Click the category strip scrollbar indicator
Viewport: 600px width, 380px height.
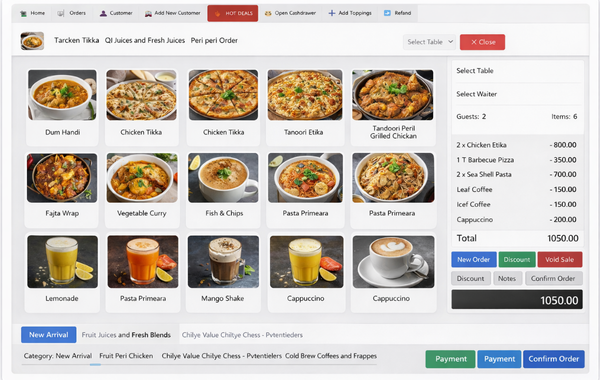tap(95, 365)
